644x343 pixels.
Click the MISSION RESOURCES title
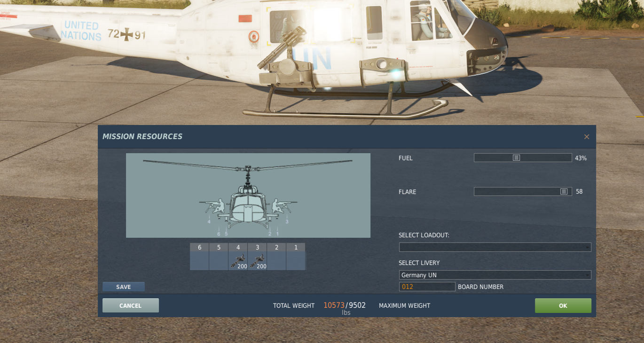(x=142, y=137)
